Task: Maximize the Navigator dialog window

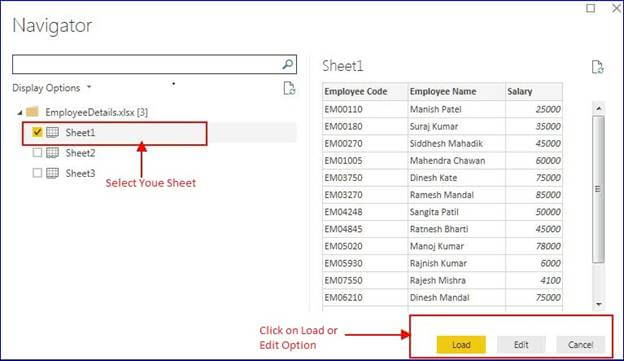Action: 591,8
